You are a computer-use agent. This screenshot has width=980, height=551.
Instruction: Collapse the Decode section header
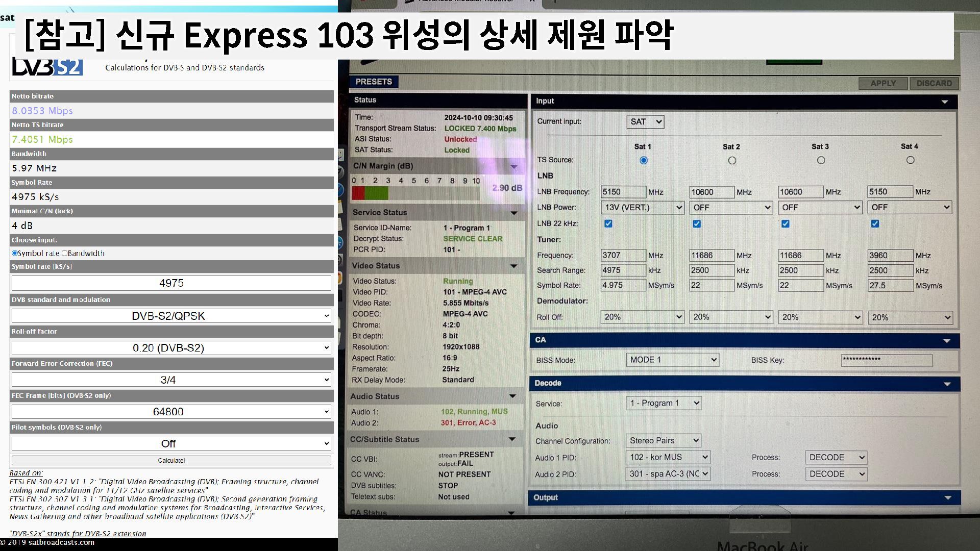[947, 384]
